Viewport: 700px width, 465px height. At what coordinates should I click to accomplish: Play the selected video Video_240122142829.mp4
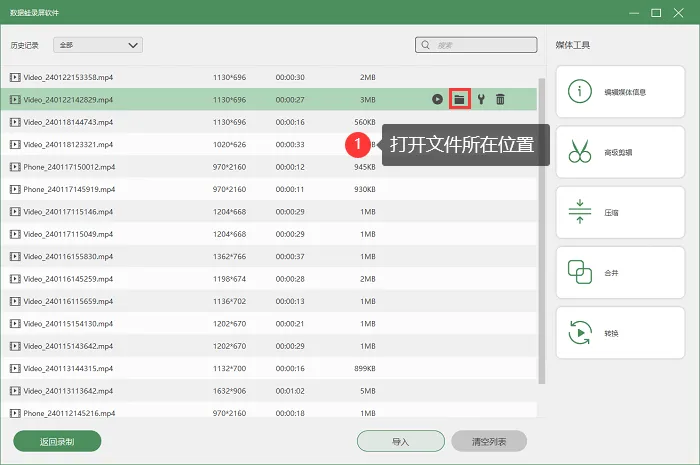click(437, 99)
